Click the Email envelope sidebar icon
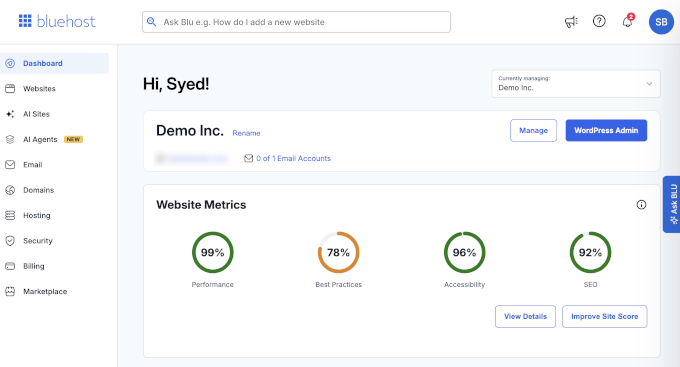This screenshot has height=367, width=680. [x=10, y=165]
